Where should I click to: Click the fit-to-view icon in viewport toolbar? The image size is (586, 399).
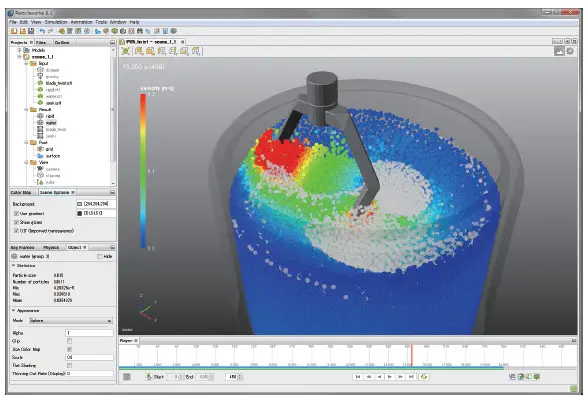pos(126,51)
